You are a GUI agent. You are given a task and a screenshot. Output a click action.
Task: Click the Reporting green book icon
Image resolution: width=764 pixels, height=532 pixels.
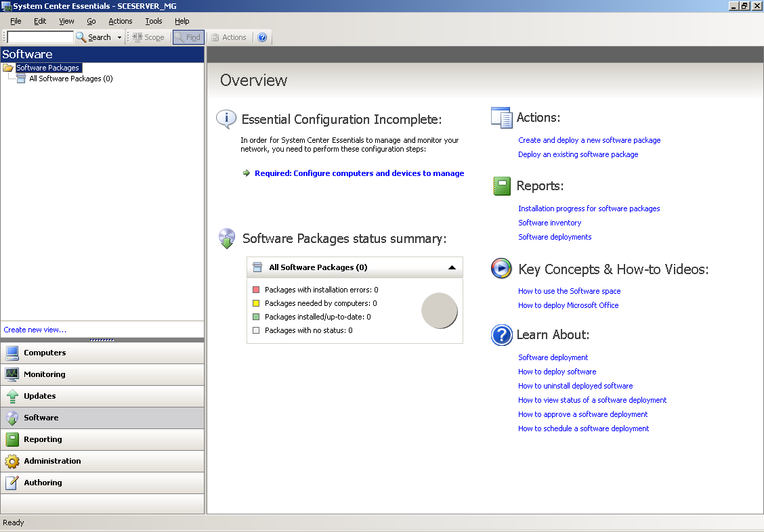[12, 439]
